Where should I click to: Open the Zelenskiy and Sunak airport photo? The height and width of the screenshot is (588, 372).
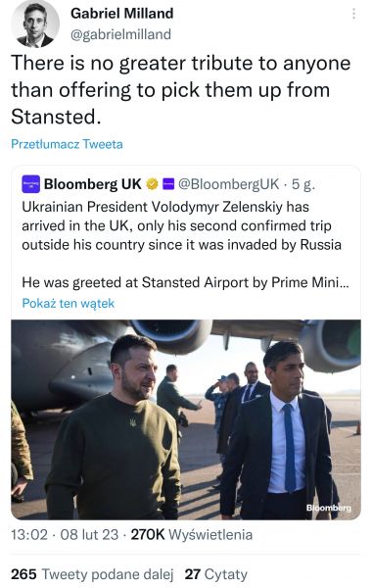[x=186, y=419]
